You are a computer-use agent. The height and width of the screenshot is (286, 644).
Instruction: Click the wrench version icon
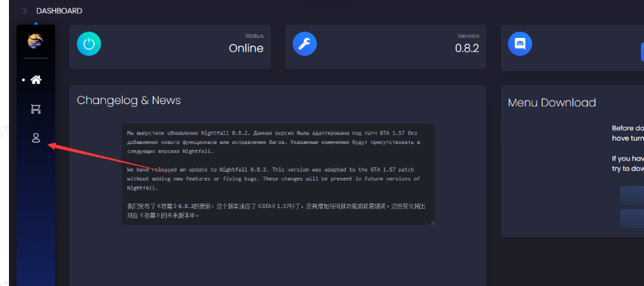pyautogui.click(x=304, y=43)
